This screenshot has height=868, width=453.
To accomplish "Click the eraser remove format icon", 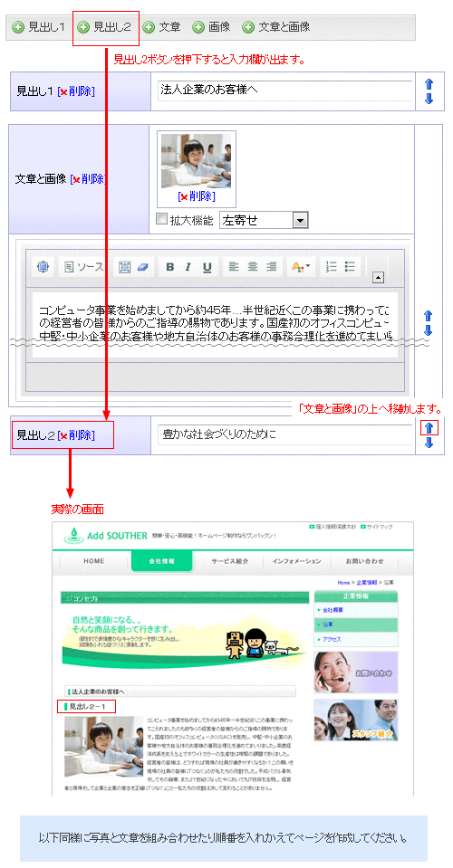I will [142, 267].
